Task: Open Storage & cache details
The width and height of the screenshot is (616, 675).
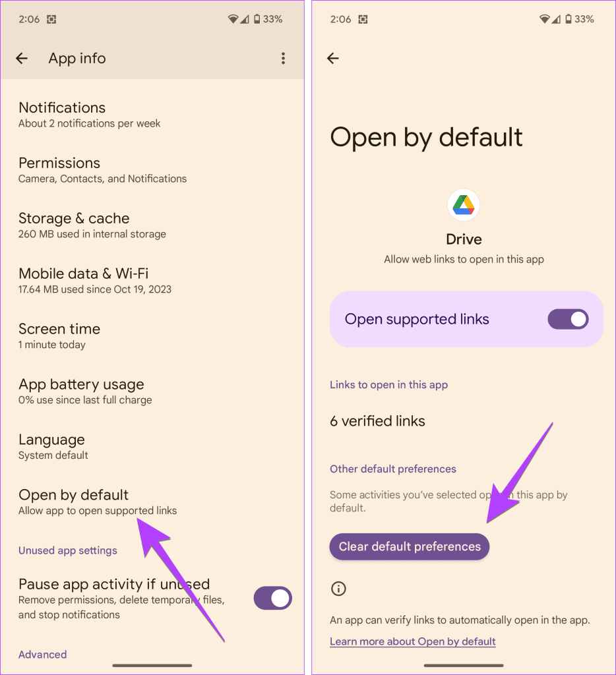Action: (x=152, y=225)
